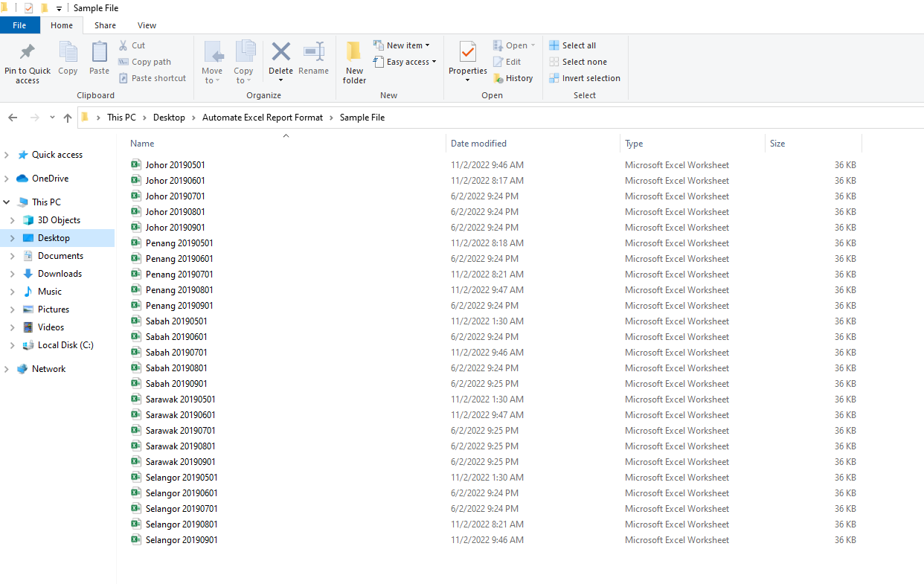This screenshot has width=924, height=584.
Task: Click the Rename icon in ribbon
Action: point(313,52)
